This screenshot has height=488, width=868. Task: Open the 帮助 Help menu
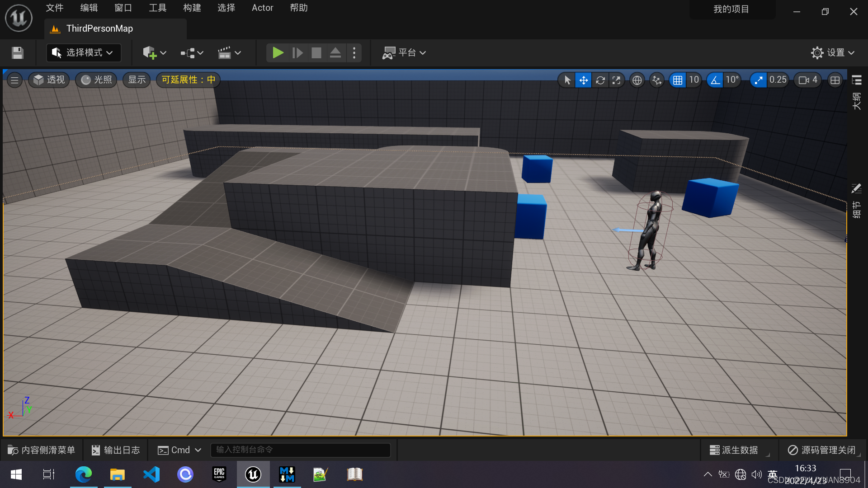(x=299, y=8)
